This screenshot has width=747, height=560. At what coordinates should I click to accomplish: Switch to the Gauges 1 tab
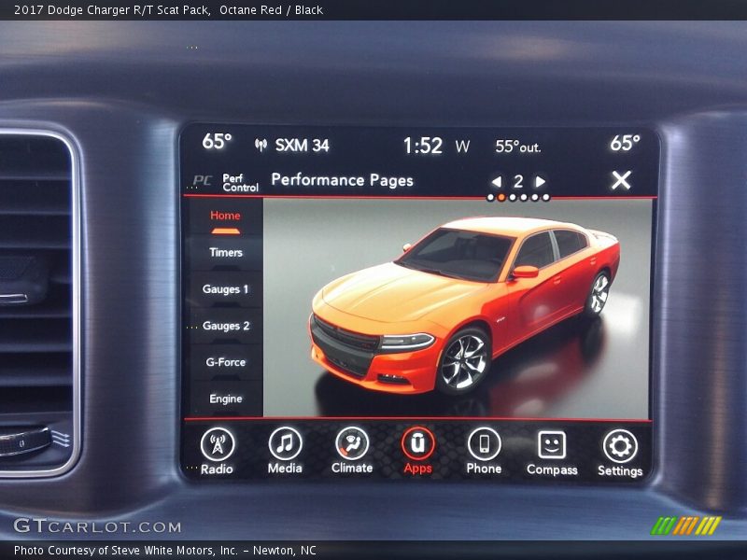point(225,289)
